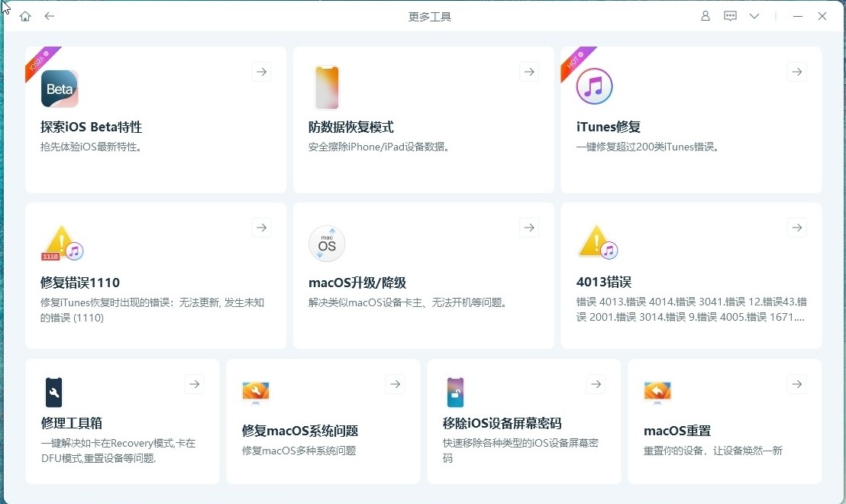Click the 一键解决如卡在Recovery模式 description
846x504 pixels.
tap(118, 451)
